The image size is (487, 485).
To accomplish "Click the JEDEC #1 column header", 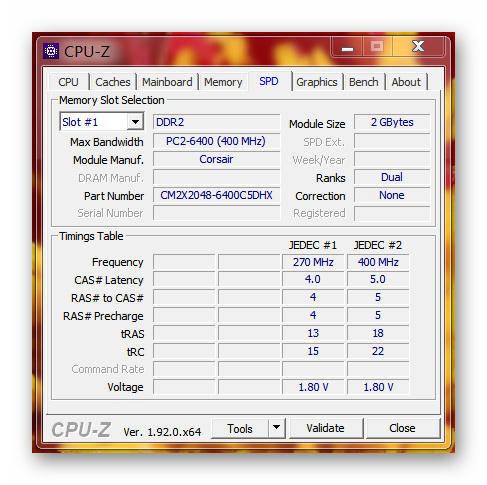I will (313, 245).
